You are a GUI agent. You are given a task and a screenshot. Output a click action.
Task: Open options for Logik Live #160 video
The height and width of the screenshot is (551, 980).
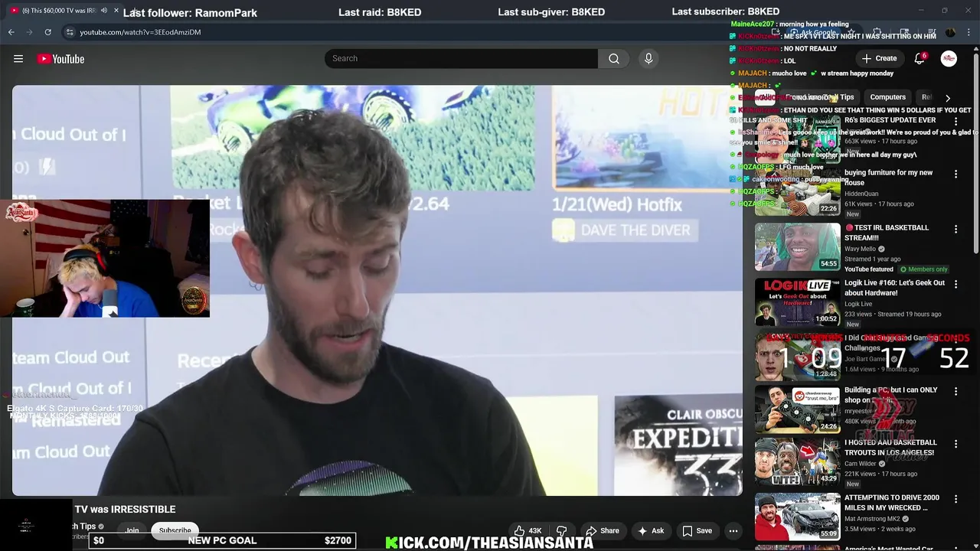point(955,284)
